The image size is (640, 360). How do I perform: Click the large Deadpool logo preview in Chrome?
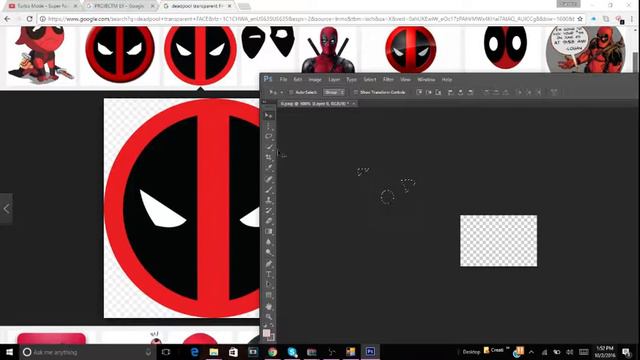click(182, 208)
